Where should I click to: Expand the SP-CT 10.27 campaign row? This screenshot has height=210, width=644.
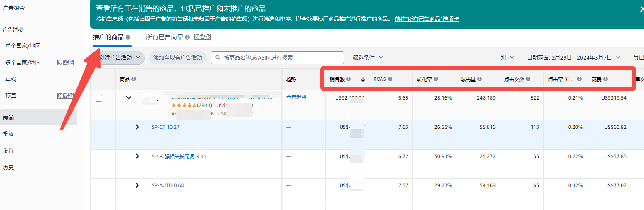tap(137, 127)
